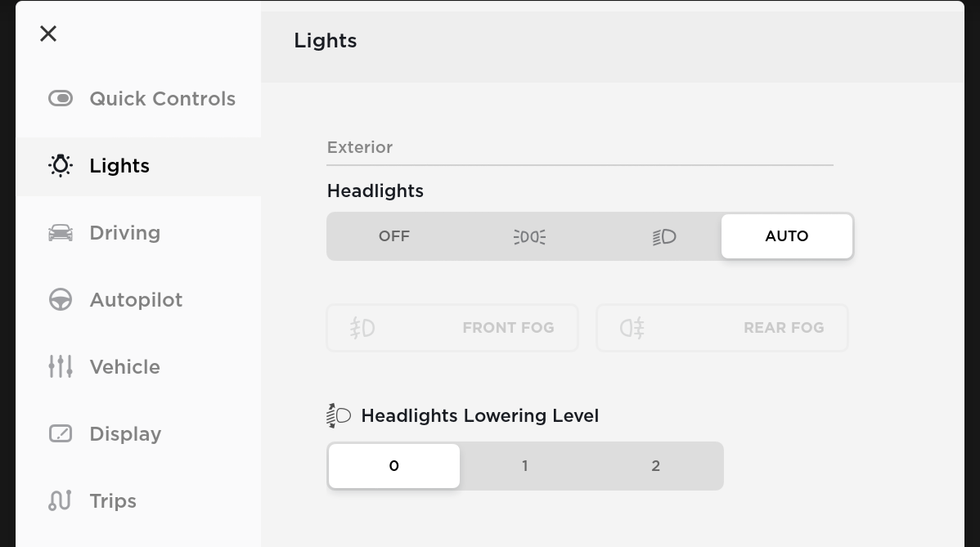Select parking lights headlight mode icon
The height and width of the screenshot is (547, 980).
coord(529,237)
